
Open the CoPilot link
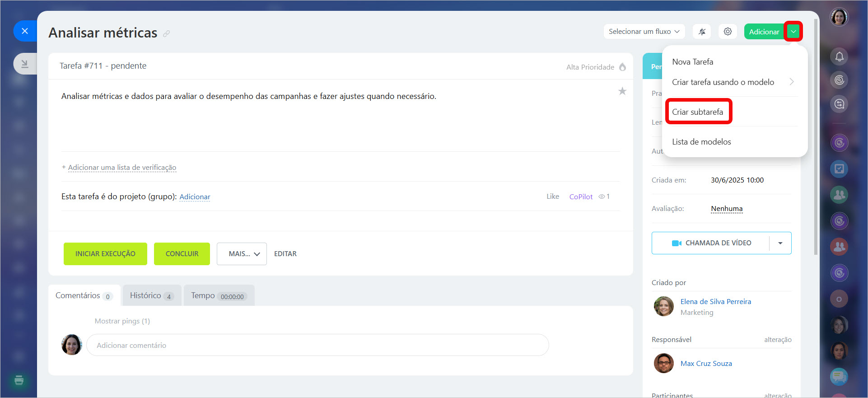pyautogui.click(x=581, y=197)
